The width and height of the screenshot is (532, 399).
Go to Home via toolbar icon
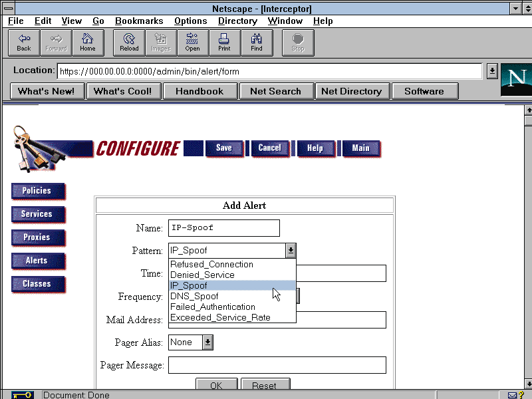pyautogui.click(x=88, y=43)
